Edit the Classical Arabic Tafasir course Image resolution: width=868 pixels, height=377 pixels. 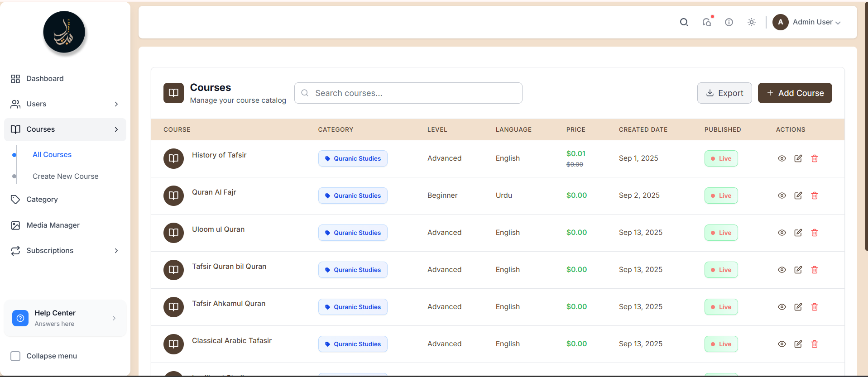coord(798,344)
